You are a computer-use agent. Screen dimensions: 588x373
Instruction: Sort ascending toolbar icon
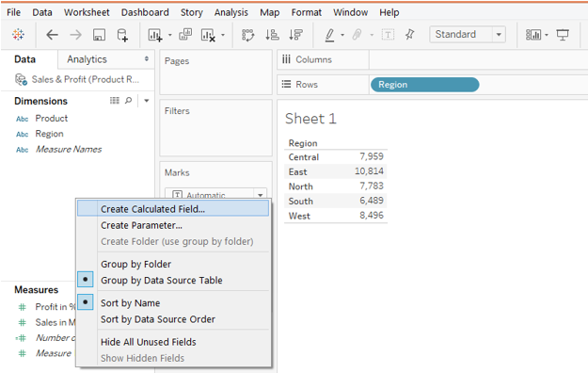click(272, 35)
